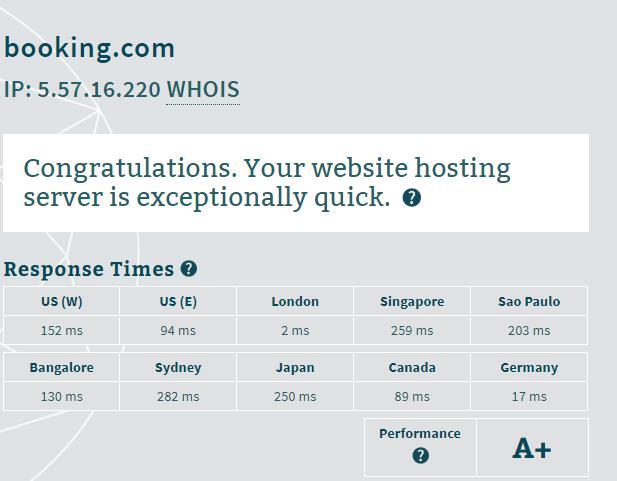The image size is (617, 481).
Task: Click the 17 ms Germany value
Action: (x=529, y=397)
